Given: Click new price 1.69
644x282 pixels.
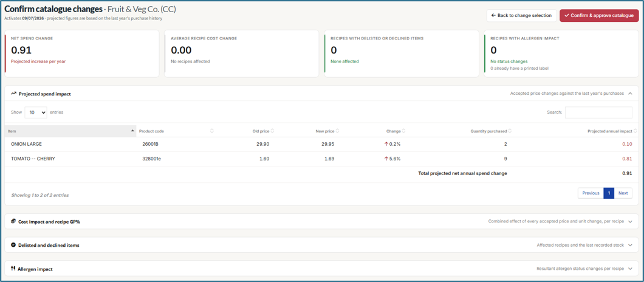Looking at the screenshot, I should pyautogui.click(x=329, y=159).
